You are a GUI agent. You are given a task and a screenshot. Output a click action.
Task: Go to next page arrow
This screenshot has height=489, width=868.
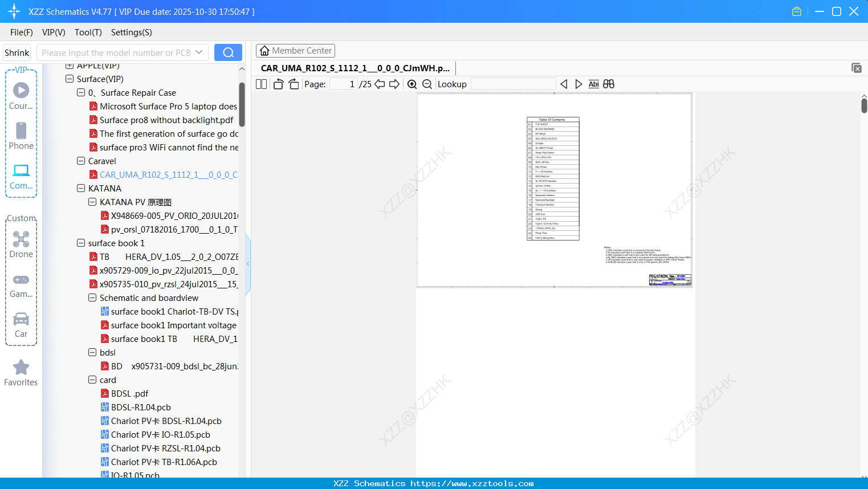pos(394,84)
